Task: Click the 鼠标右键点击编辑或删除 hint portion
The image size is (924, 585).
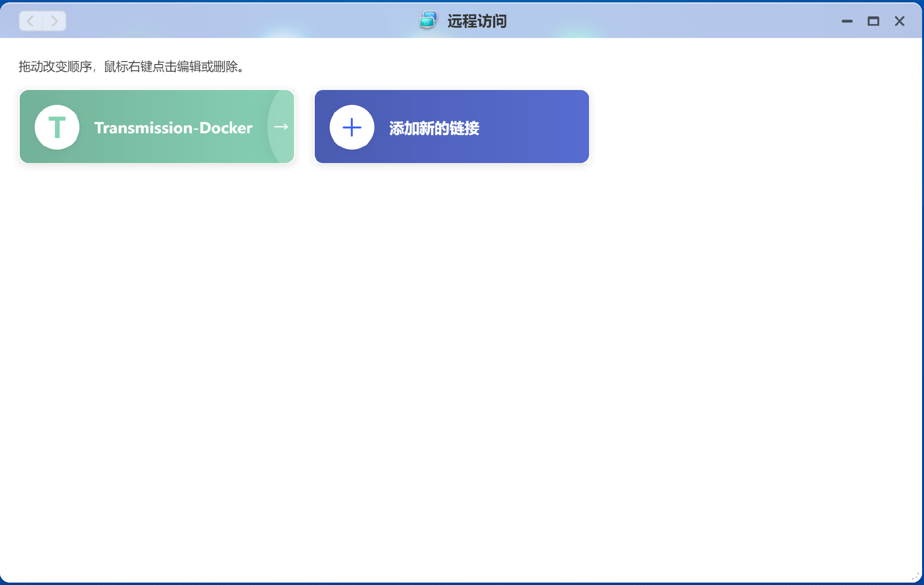Action: click(x=171, y=66)
